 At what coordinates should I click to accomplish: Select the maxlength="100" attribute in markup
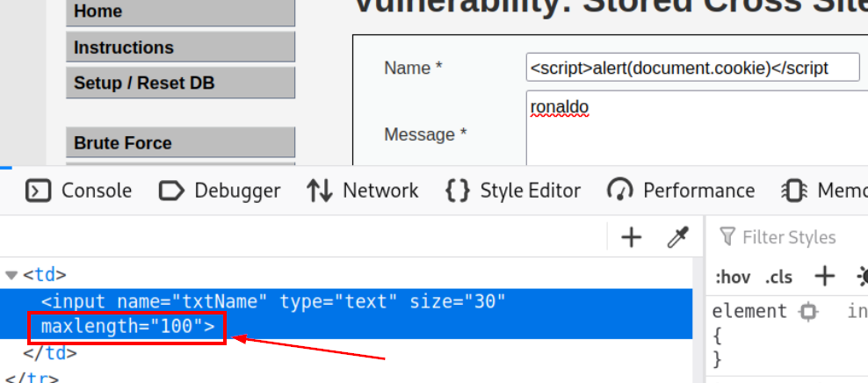pos(127,327)
